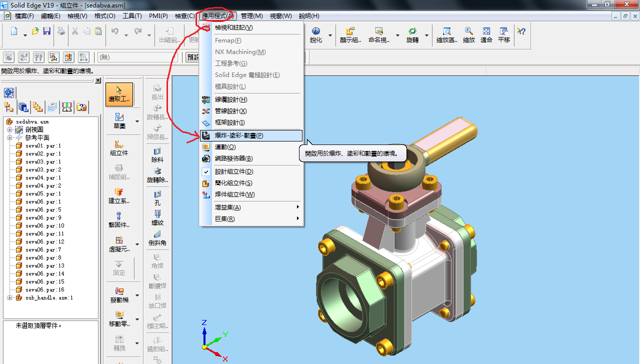Select the 倒斜角 chamfer tool
Screen dimensions: 640x364
click(157, 238)
